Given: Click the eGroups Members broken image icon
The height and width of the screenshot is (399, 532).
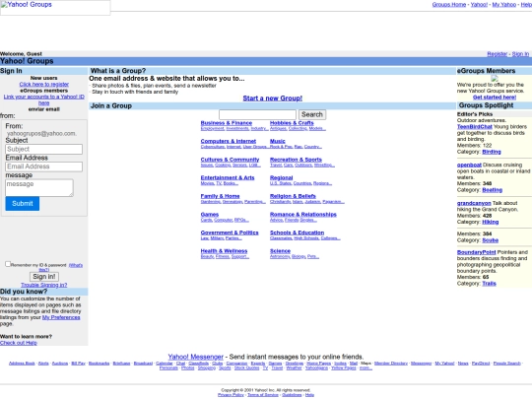Looking at the screenshot, I should pos(494,78).
